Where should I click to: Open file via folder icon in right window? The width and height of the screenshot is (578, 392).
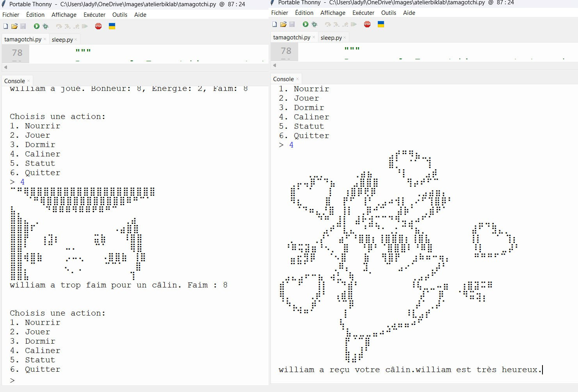283,24
